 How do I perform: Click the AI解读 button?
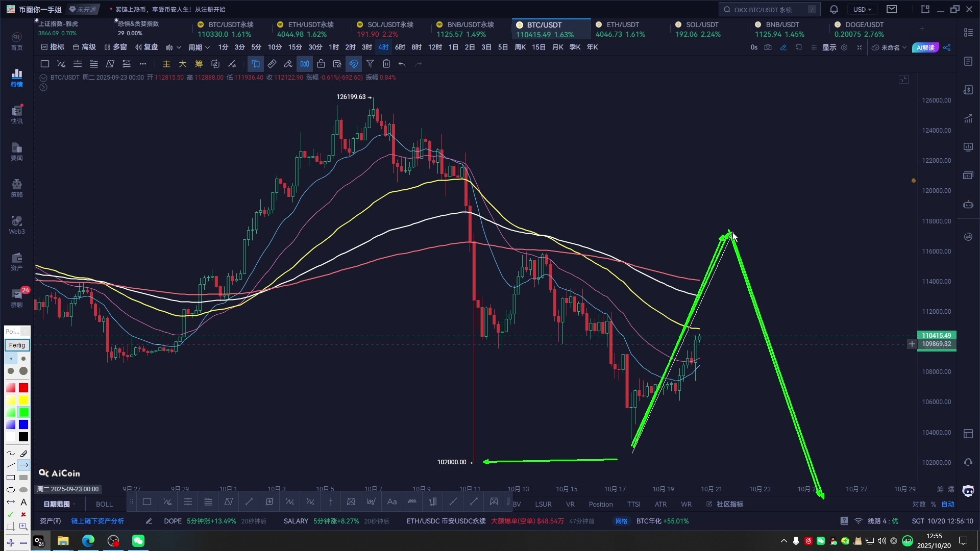pyautogui.click(x=925, y=47)
